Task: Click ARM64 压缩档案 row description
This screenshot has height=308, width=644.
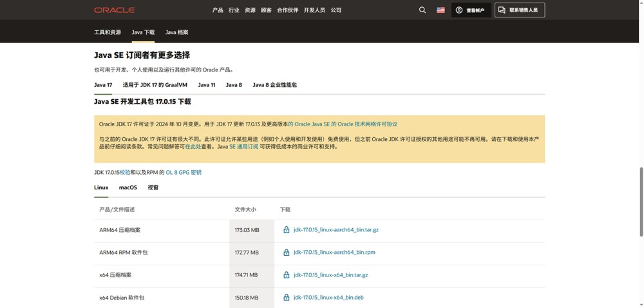Action: click(120, 230)
